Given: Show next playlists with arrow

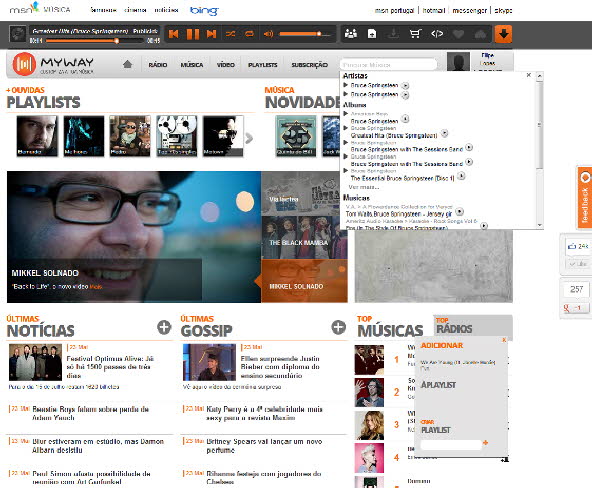Looking at the screenshot, I should 249,138.
